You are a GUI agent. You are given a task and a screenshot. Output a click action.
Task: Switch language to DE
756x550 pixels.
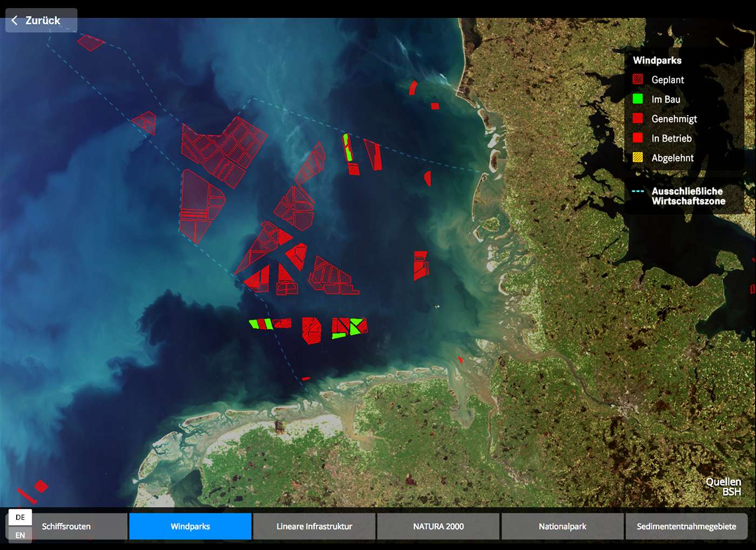pyautogui.click(x=20, y=517)
